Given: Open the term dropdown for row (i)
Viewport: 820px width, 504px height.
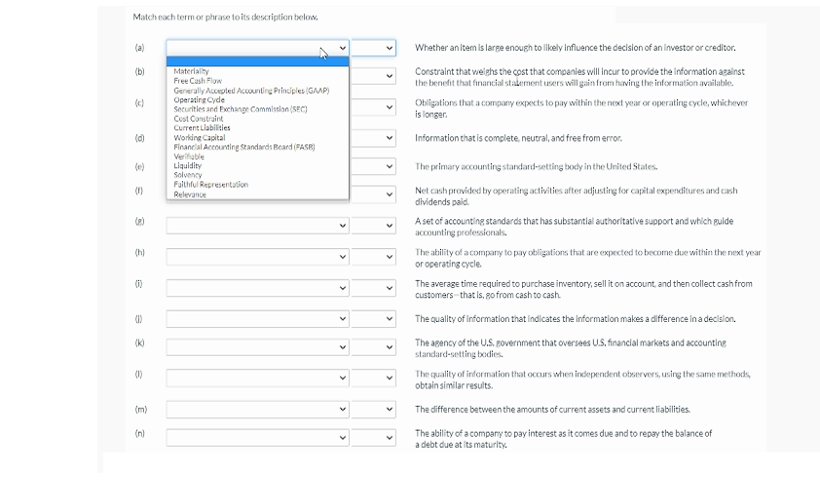Looking at the screenshot, I should 257,288.
